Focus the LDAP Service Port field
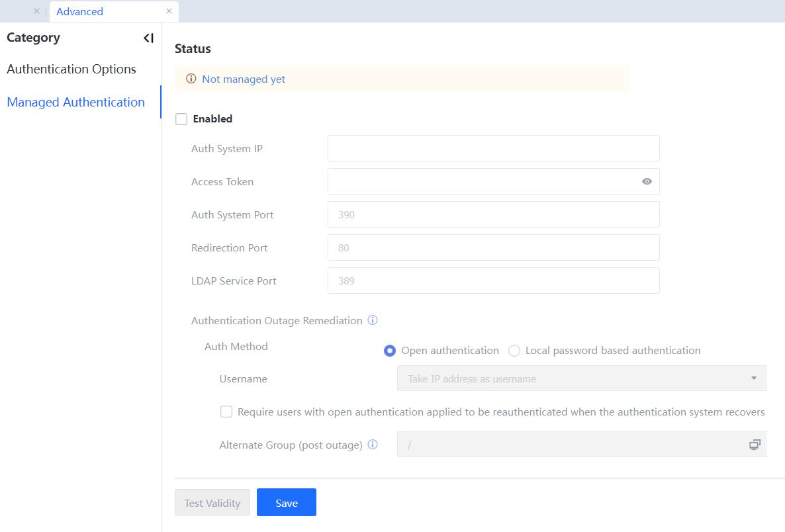Screen dimensions: 785x532 tap(493, 281)
